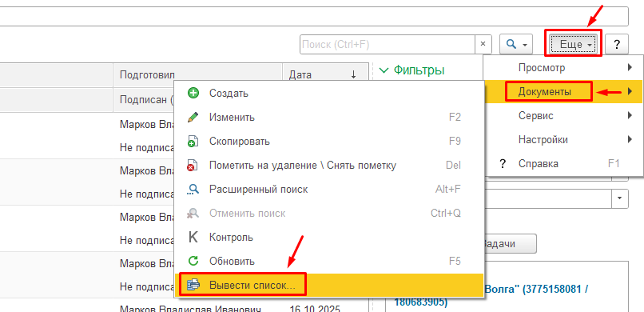Viewport: 644px width, 312px height.
Task: Clear the search field with the X button
Action: click(x=483, y=44)
